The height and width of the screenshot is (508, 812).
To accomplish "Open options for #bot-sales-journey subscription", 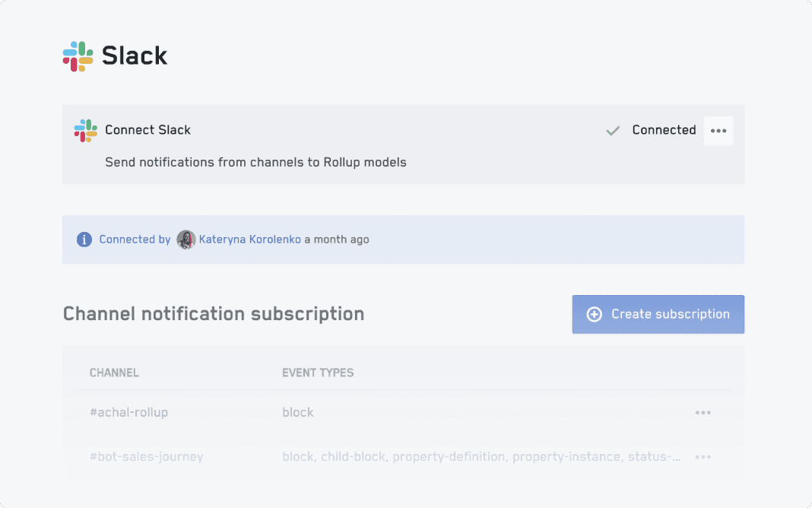I will coord(703,457).
